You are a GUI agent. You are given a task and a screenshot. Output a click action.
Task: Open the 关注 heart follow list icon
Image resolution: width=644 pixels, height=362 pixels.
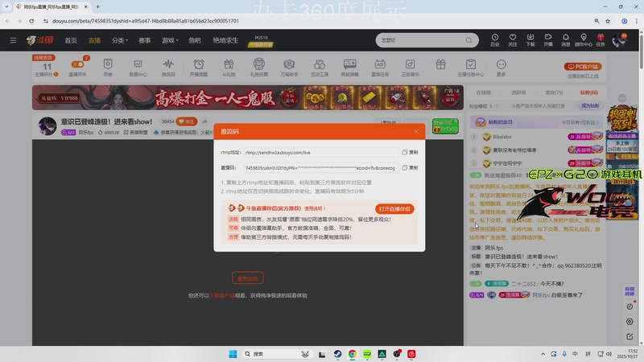coord(513,39)
